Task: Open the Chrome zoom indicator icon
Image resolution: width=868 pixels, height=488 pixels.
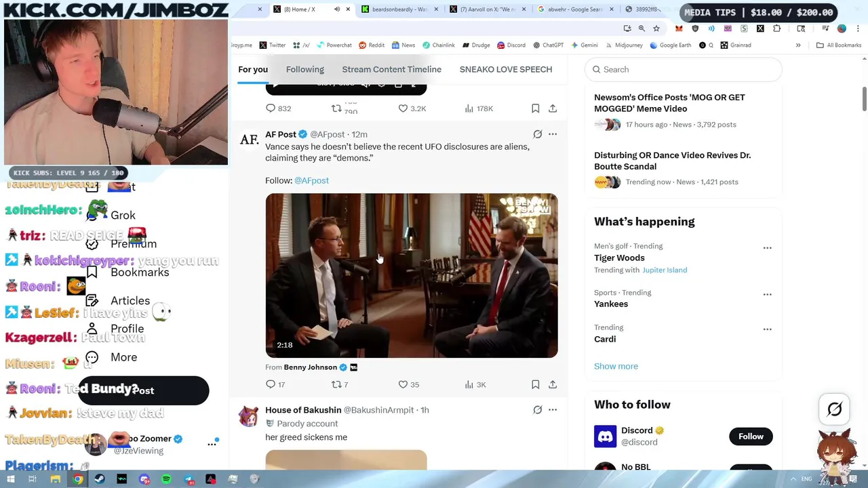Action: [x=642, y=28]
